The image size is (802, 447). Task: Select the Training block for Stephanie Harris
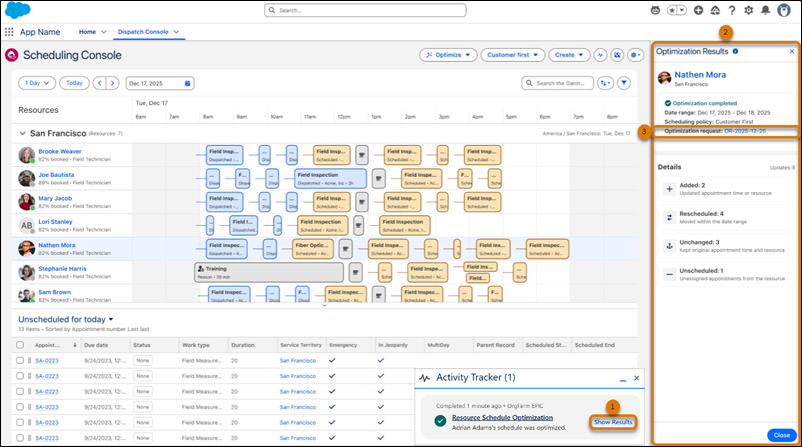269,273
